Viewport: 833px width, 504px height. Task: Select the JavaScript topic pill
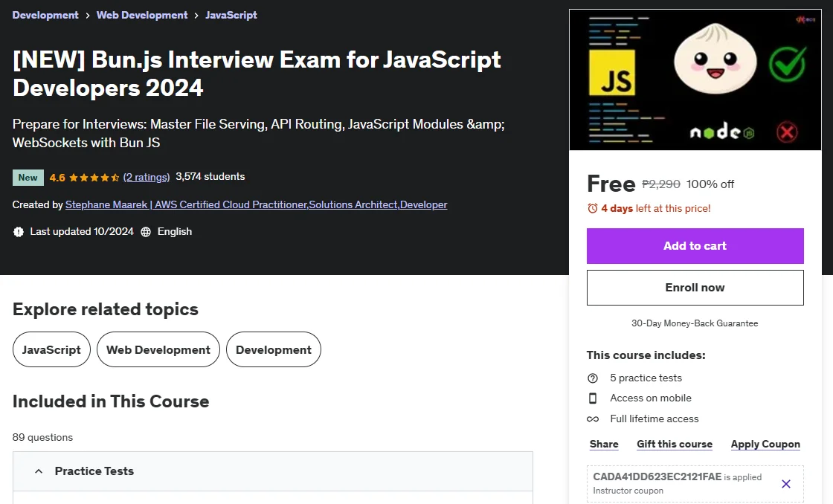point(51,349)
